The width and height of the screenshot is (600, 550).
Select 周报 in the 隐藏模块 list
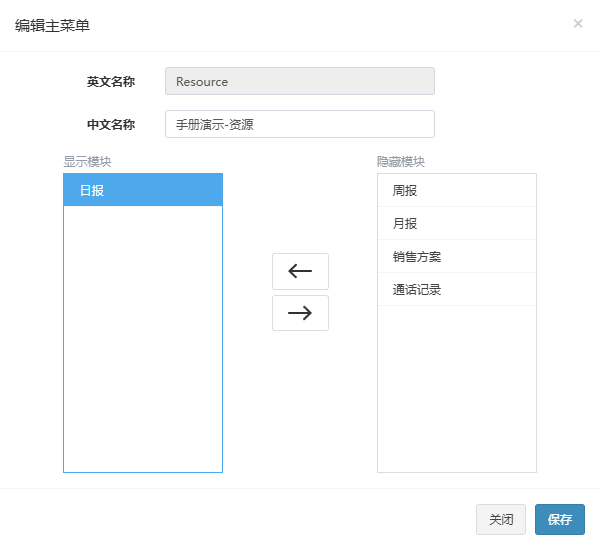pos(457,190)
